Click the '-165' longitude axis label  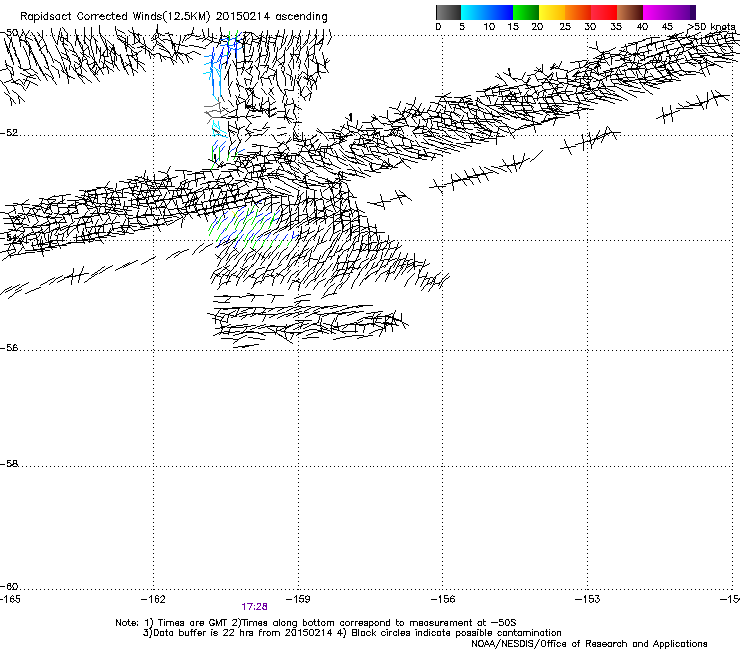[x=10, y=599]
